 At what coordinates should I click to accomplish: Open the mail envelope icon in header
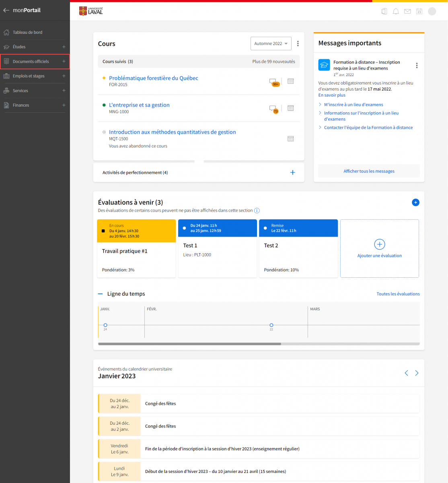click(407, 11)
